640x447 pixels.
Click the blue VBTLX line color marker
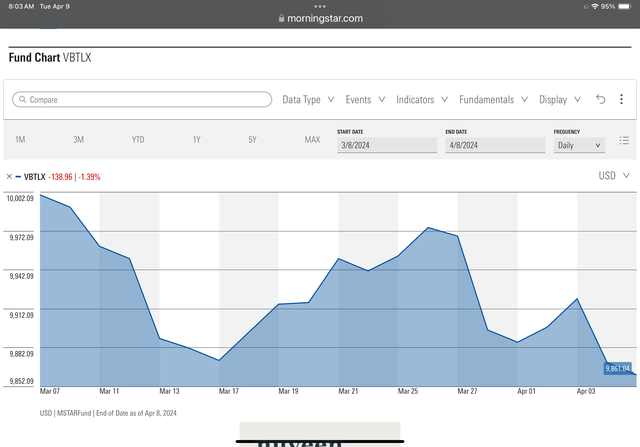pyautogui.click(x=18, y=177)
